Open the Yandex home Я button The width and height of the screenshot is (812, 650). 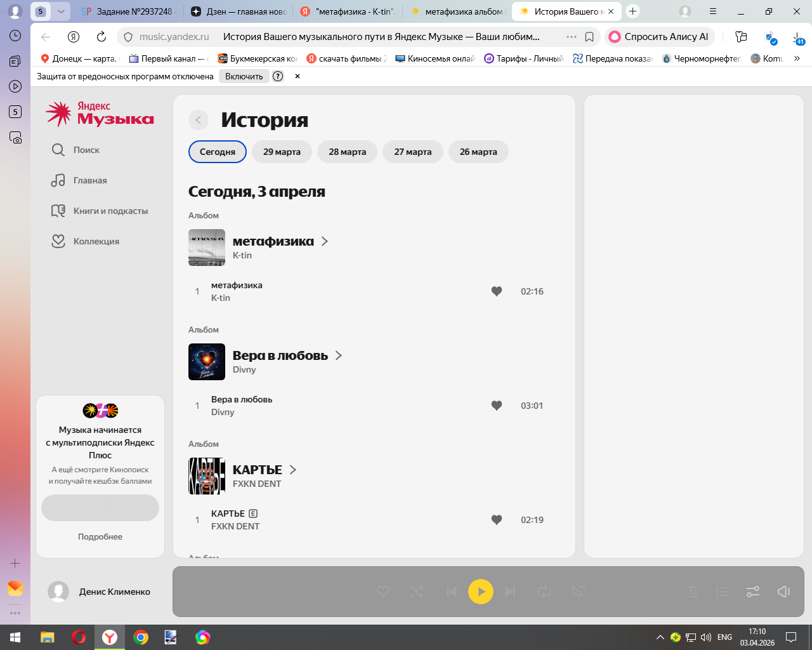(74, 37)
